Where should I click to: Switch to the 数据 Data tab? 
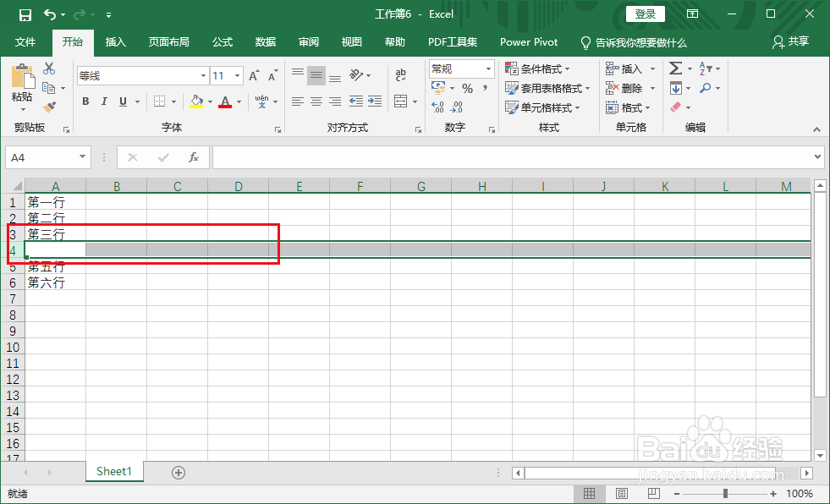click(265, 42)
